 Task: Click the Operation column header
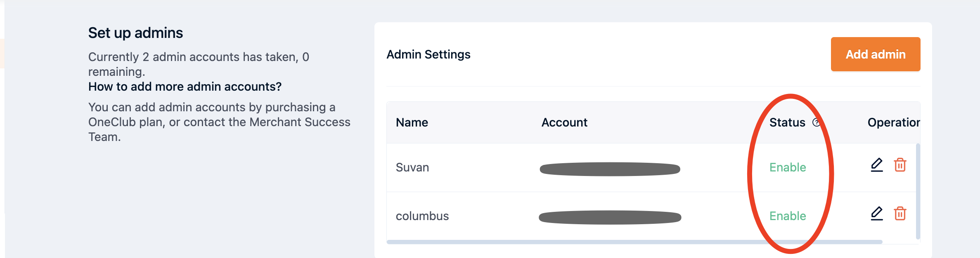coord(894,122)
